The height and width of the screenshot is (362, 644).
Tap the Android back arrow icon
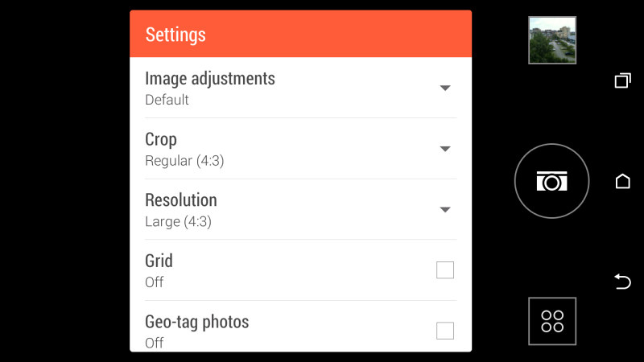(x=622, y=282)
